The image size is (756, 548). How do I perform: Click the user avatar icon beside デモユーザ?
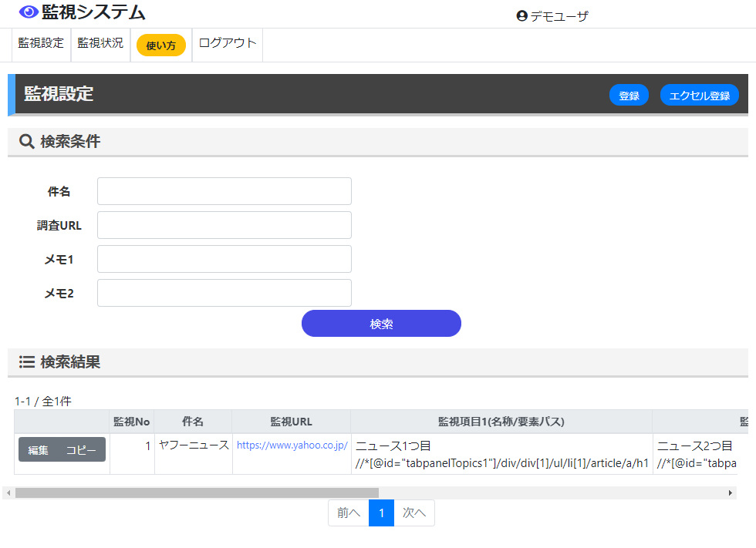521,16
